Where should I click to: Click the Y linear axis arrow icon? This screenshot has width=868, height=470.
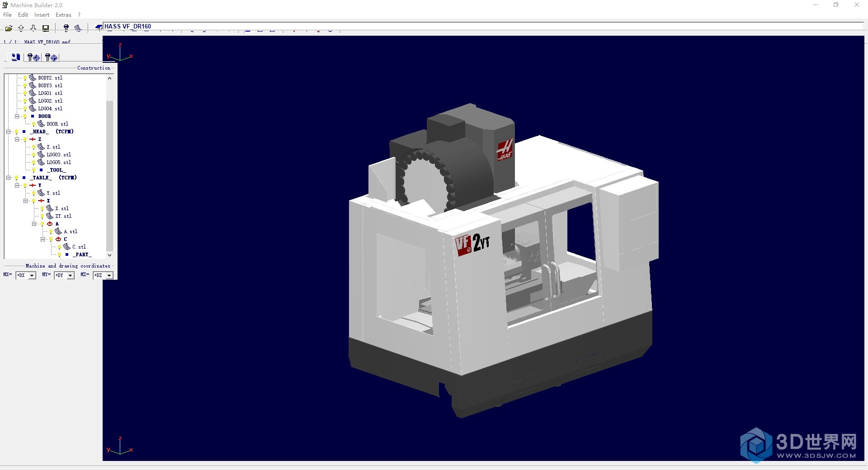33,185
